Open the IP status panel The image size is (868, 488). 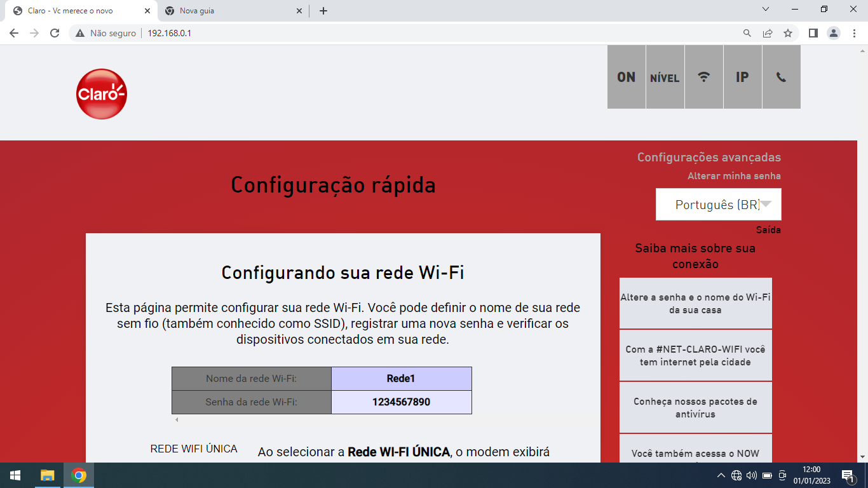click(x=742, y=77)
